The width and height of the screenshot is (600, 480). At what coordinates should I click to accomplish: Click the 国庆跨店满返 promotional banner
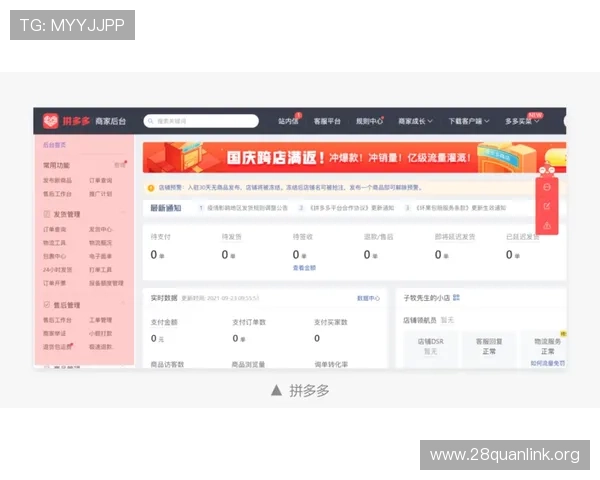pyautogui.click(x=354, y=157)
